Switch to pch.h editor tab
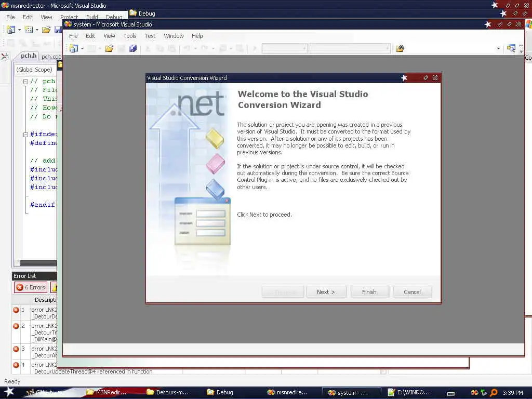Screen dimensions: 532x399 click(x=29, y=56)
